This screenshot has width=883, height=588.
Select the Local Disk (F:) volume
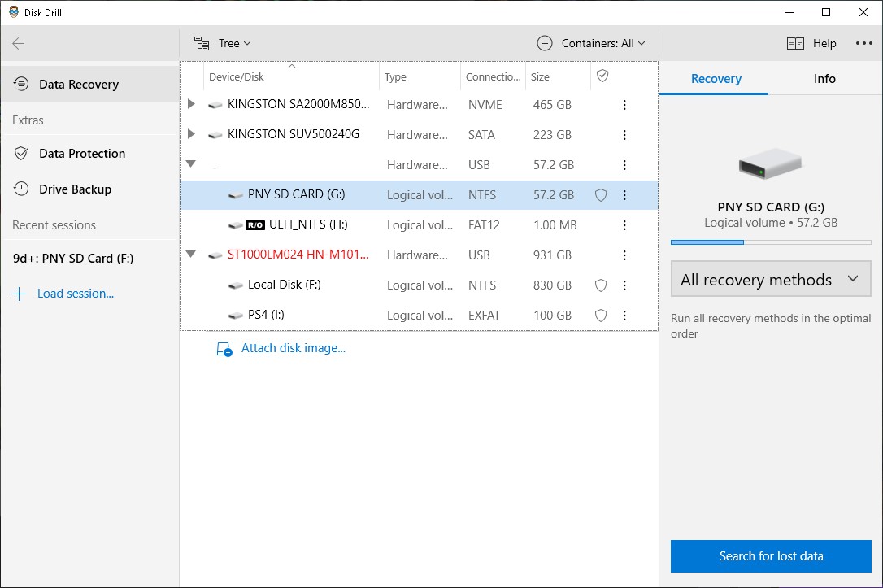419,285
